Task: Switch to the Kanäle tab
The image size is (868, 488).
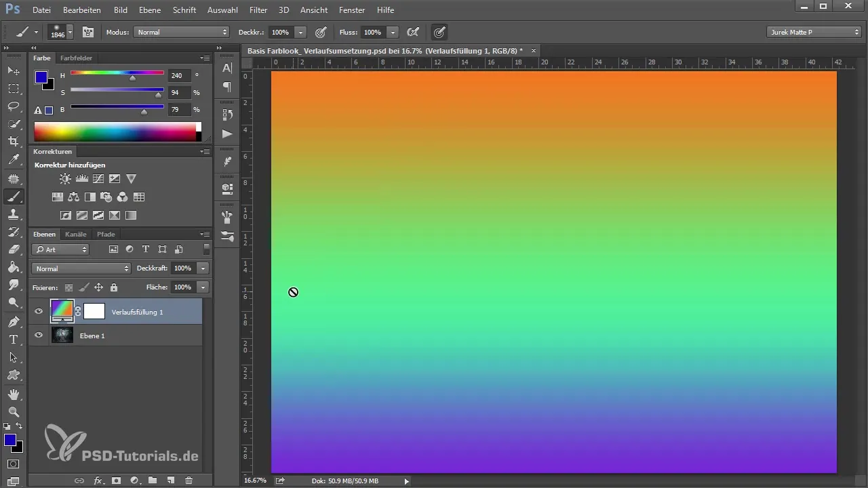Action: click(x=76, y=235)
